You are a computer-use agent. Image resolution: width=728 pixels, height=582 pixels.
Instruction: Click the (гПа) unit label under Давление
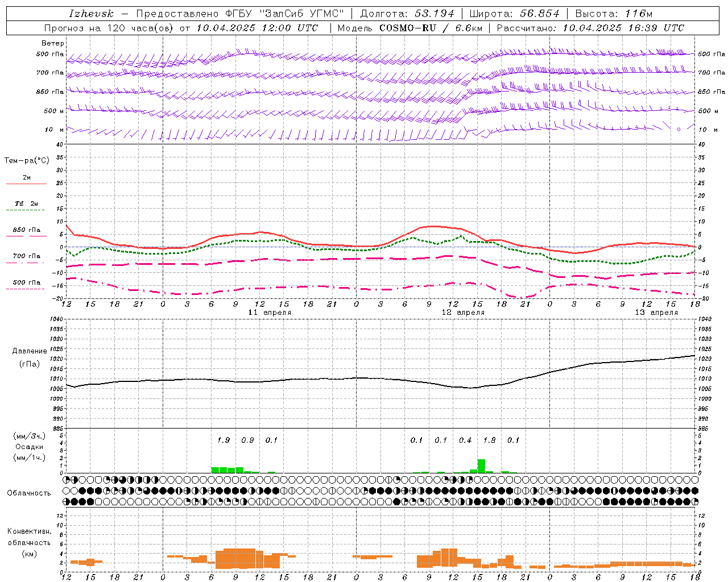(30, 364)
